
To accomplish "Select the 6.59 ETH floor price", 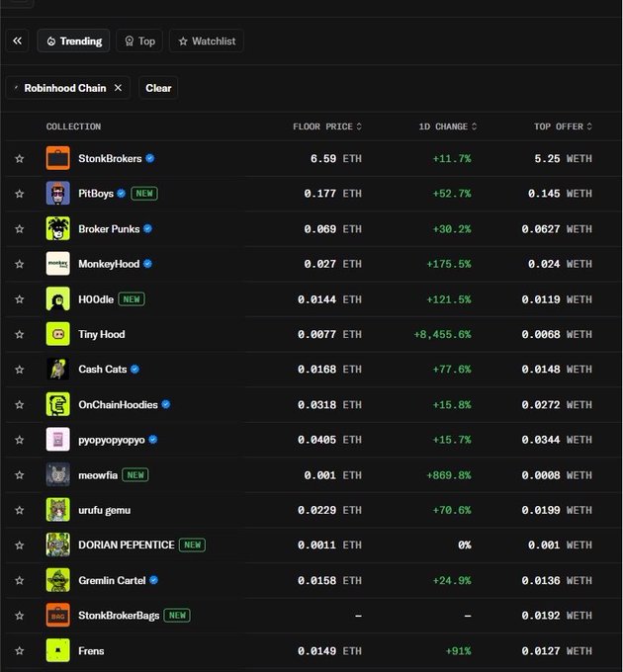I will point(335,158).
